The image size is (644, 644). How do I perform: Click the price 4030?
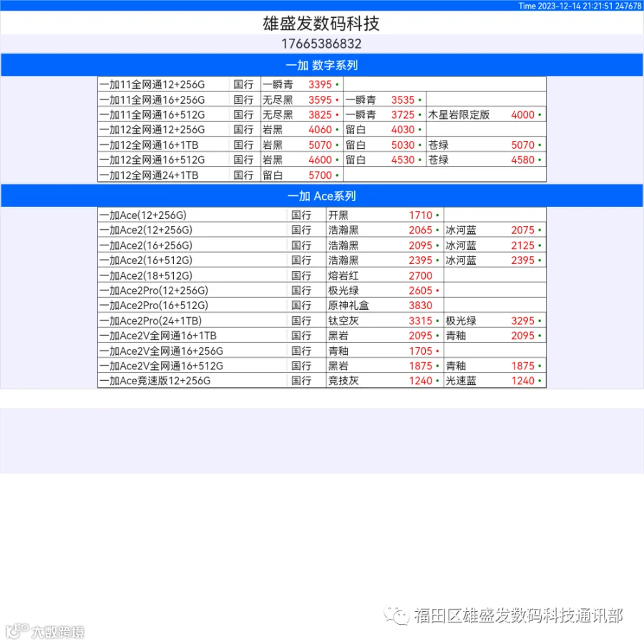click(402, 130)
